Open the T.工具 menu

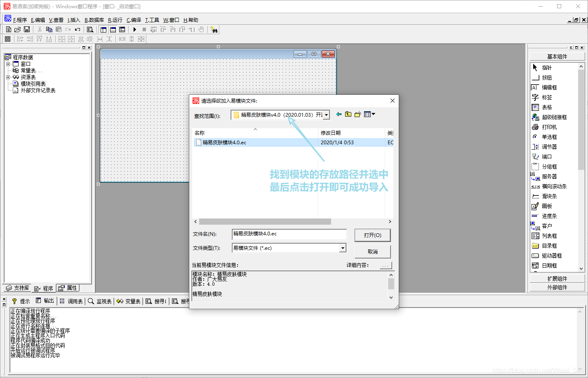152,20
